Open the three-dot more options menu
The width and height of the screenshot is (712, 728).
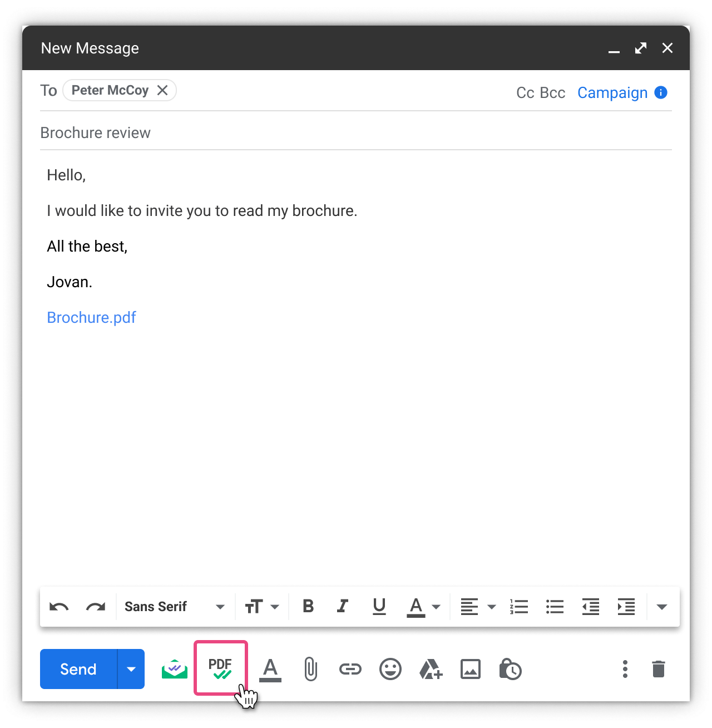625,669
